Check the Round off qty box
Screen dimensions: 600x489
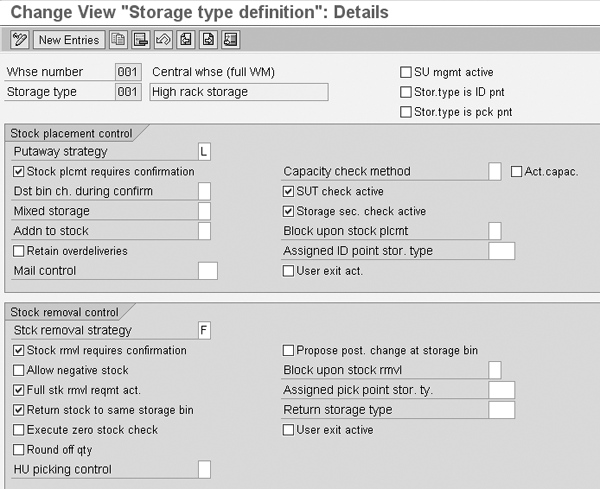19,450
